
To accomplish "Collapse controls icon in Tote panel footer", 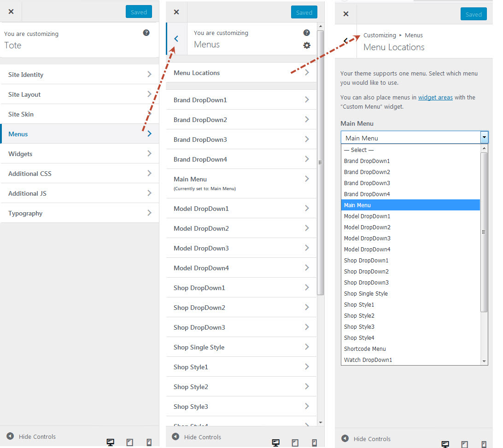I will (x=10, y=436).
